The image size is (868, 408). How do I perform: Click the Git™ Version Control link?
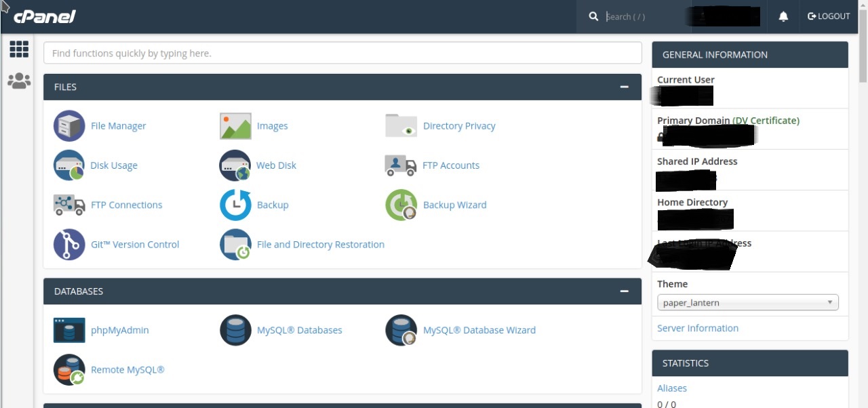tap(135, 245)
